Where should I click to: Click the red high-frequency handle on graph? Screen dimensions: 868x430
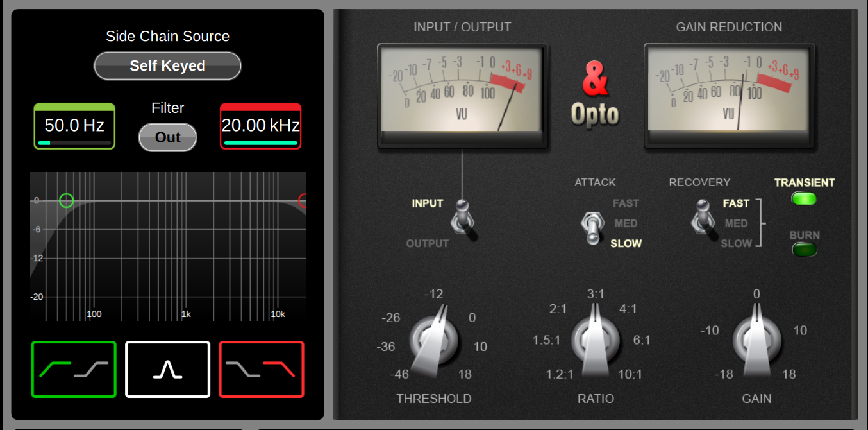point(303,200)
